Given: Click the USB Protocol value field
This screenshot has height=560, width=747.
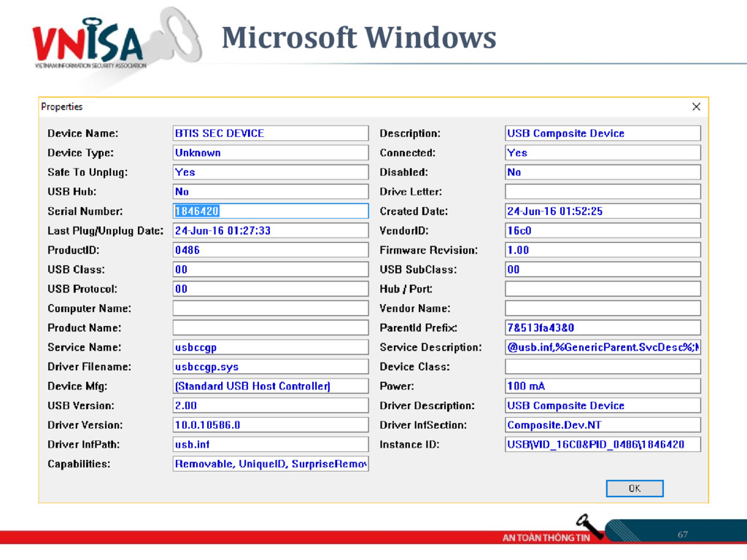Looking at the screenshot, I should point(271,289).
